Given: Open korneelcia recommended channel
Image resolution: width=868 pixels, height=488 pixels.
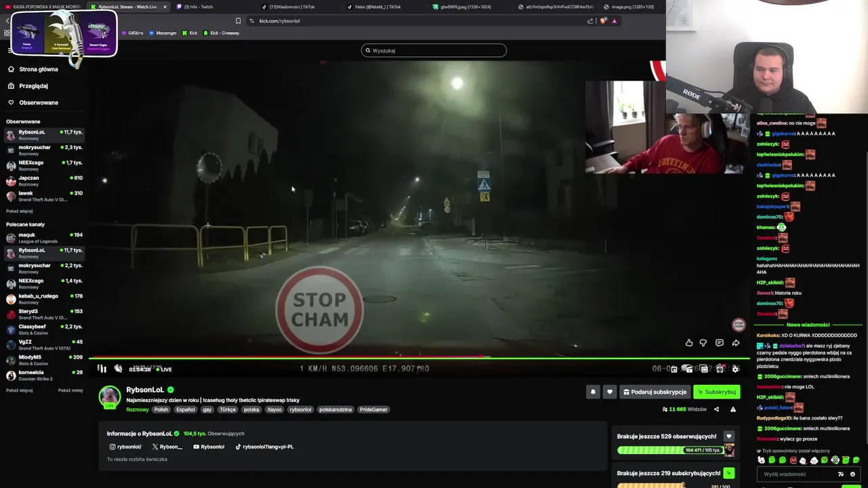Looking at the screenshot, I should (x=44, y=375).
